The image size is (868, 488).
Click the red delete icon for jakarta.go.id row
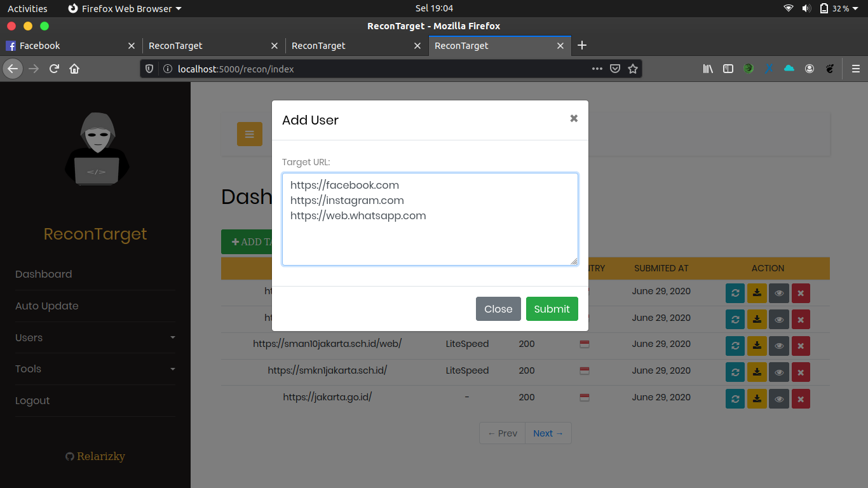coord(801,399)
